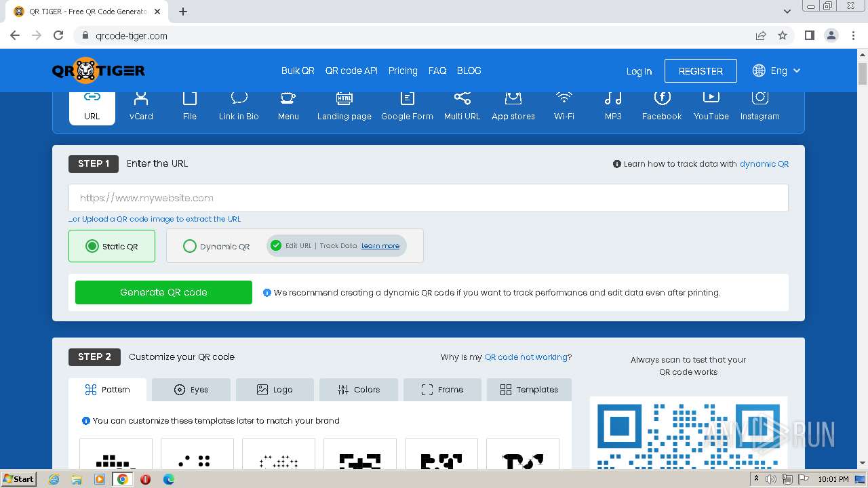Open QR code not working link
The width and height of the screenshot is (868, 488).
point(526,357)
